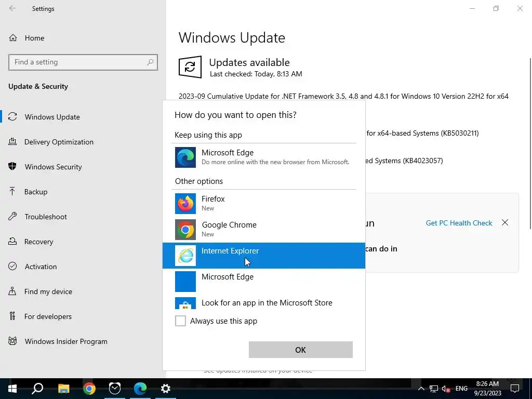Go to the Recovery settings page
Viewport: 532px width, 399px height.
(x=83, y=242)
